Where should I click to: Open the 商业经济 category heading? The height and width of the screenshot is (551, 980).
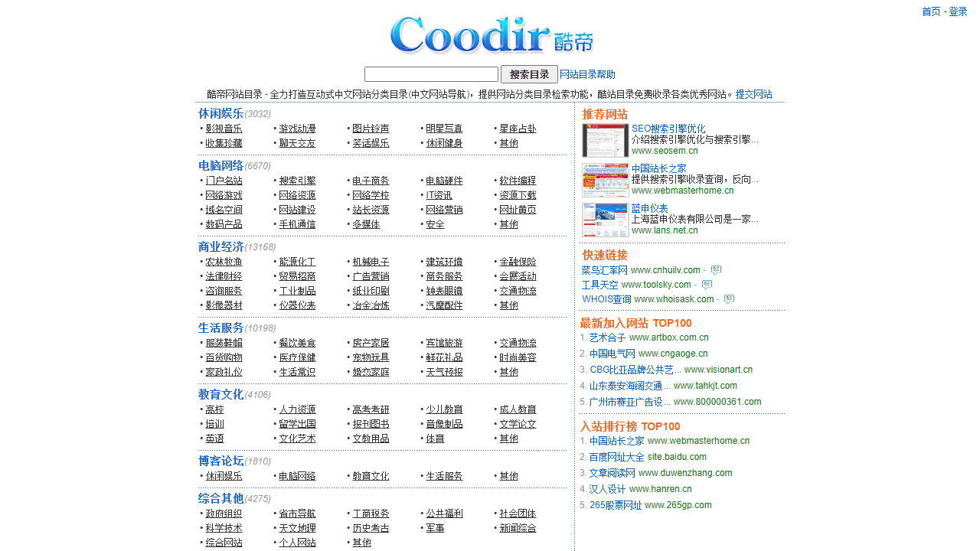220,246
